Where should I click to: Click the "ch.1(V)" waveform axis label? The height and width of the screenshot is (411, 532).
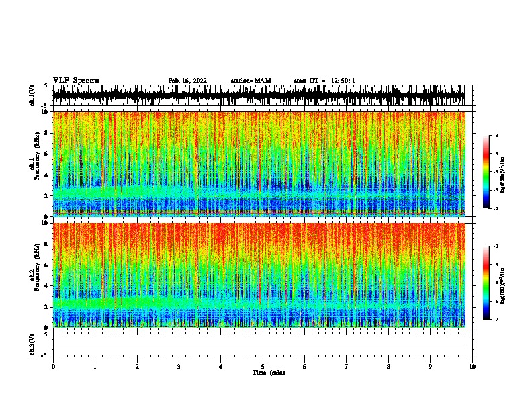coord(32,95)
